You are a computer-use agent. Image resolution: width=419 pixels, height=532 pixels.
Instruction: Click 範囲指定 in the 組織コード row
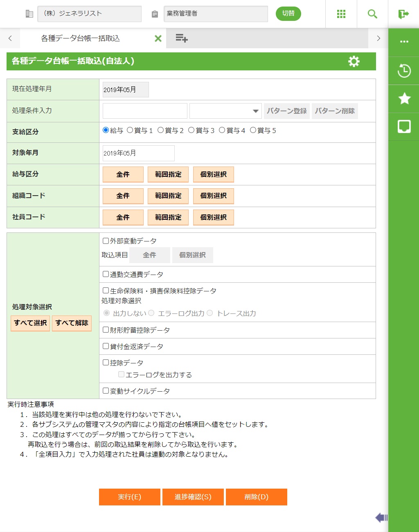point(168,196)
